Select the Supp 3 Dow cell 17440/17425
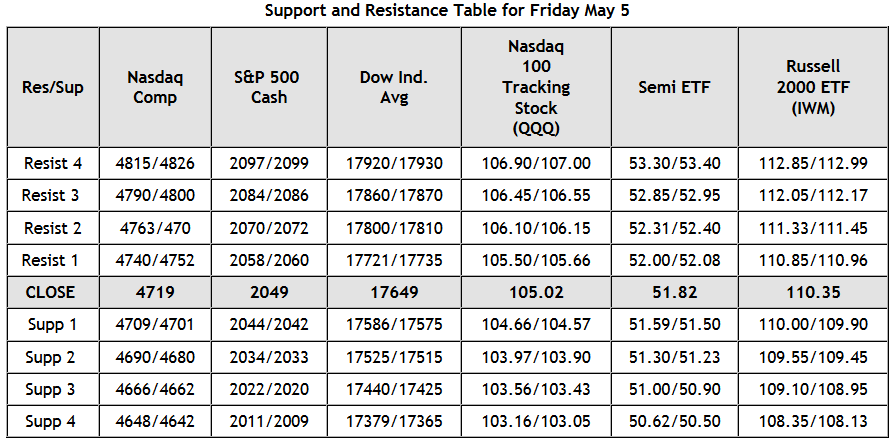The height and width of the screenshot is (444, 893). pos(394,389)
